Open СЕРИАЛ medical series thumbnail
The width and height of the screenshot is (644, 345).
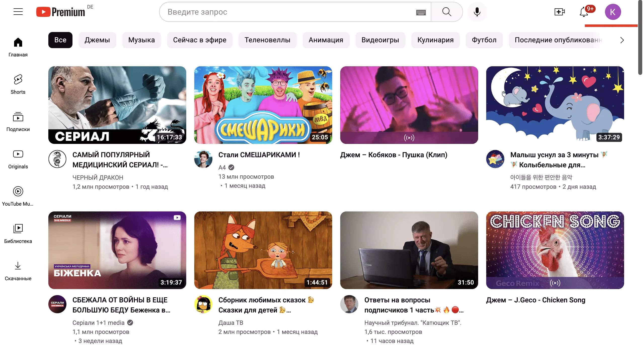(117, 105)
